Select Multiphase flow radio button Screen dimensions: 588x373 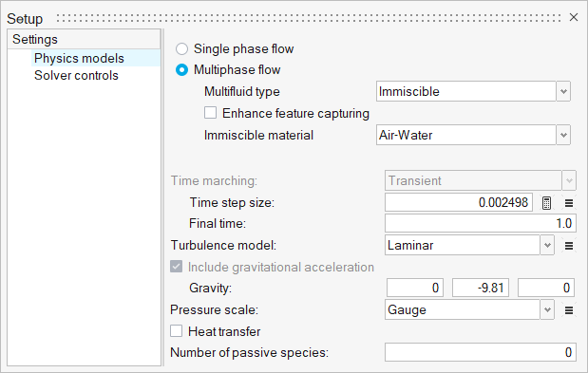[x=181, y=70]
